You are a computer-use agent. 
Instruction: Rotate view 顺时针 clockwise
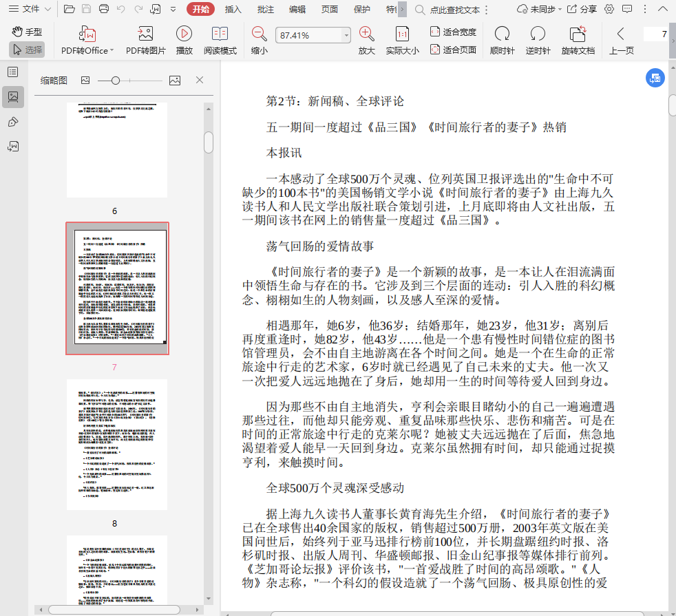(x=503, y=41)
